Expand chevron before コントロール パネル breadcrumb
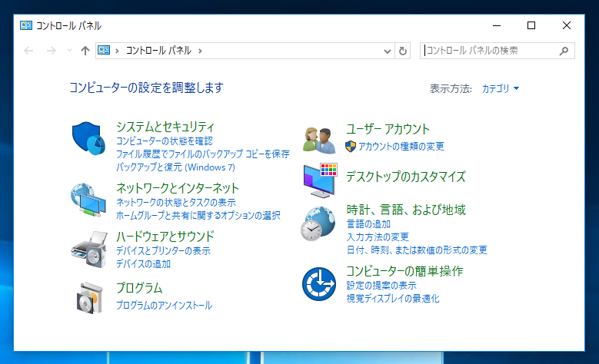The image size is (599, 364). (x=117, y=51)
